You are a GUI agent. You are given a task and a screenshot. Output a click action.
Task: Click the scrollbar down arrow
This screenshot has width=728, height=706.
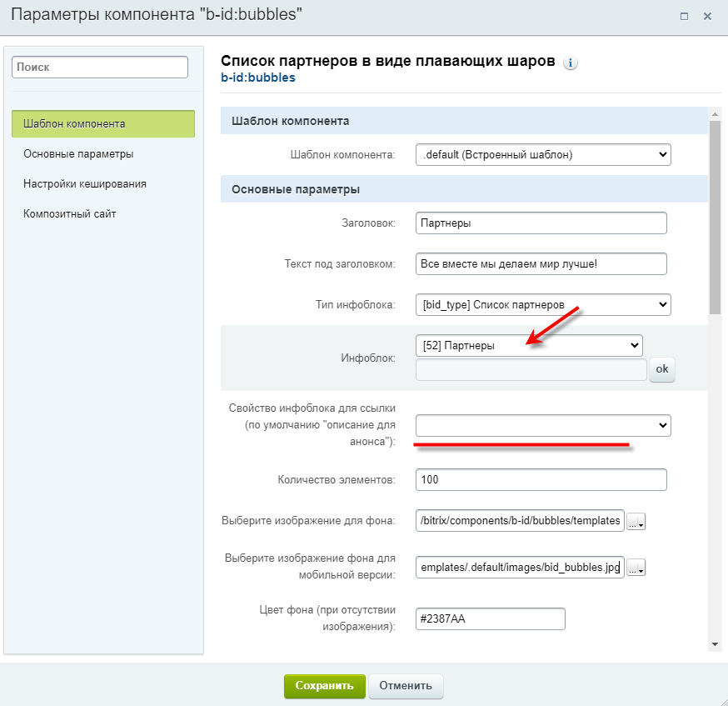pos(715,644)
